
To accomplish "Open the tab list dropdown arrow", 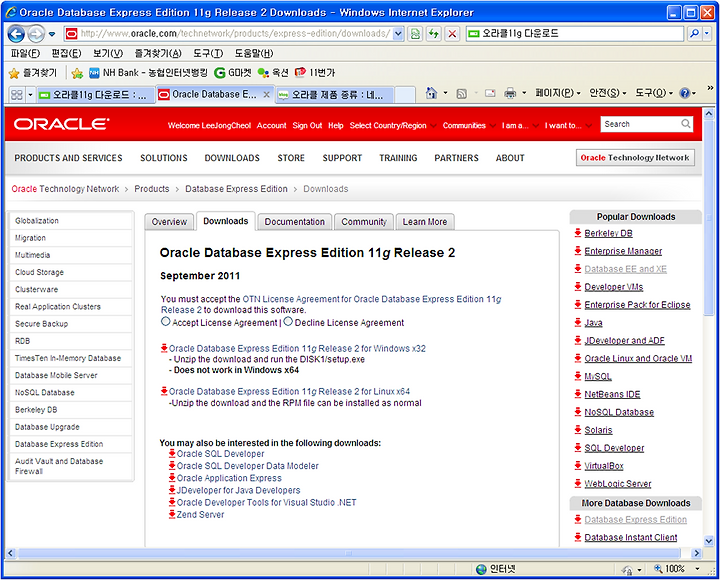I will click(30, 95).
